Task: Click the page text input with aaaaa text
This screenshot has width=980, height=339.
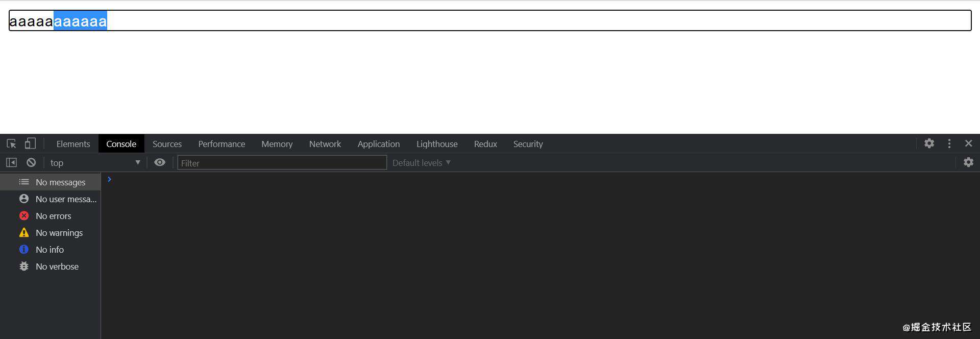Action: tap(490, 20)
